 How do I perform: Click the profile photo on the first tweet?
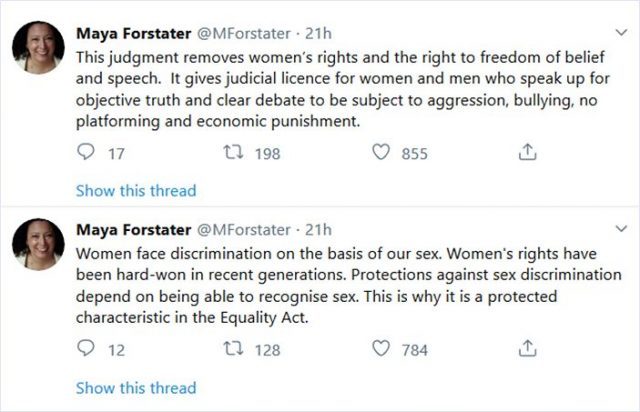click(x=39, y=48)
